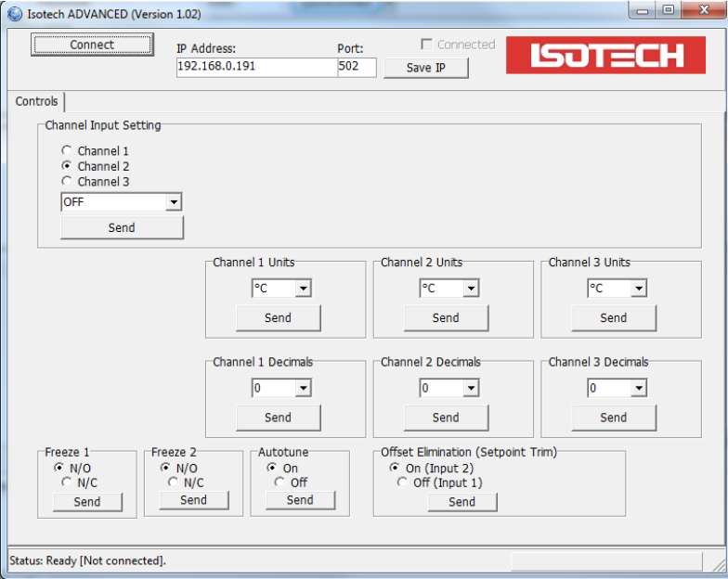Click the Isotech app icon in title bar
728x579 pixels.
(15, 14)
